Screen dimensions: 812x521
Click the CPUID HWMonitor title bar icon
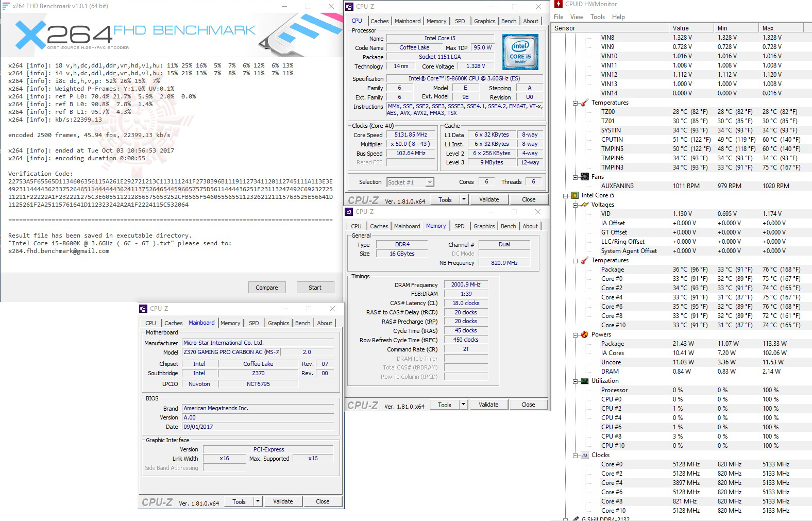pos(559,4)
